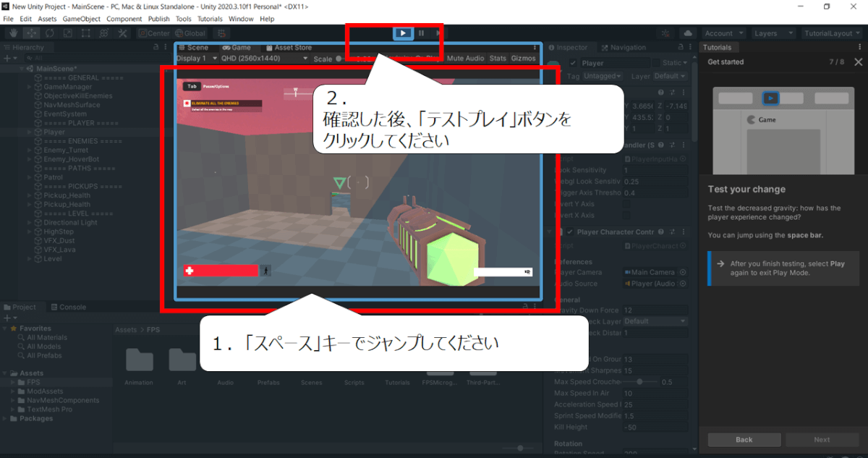Toggle the Invert X Axis checkbox
The height and width of the screenshot is (458, 868).
coord(626,216)
